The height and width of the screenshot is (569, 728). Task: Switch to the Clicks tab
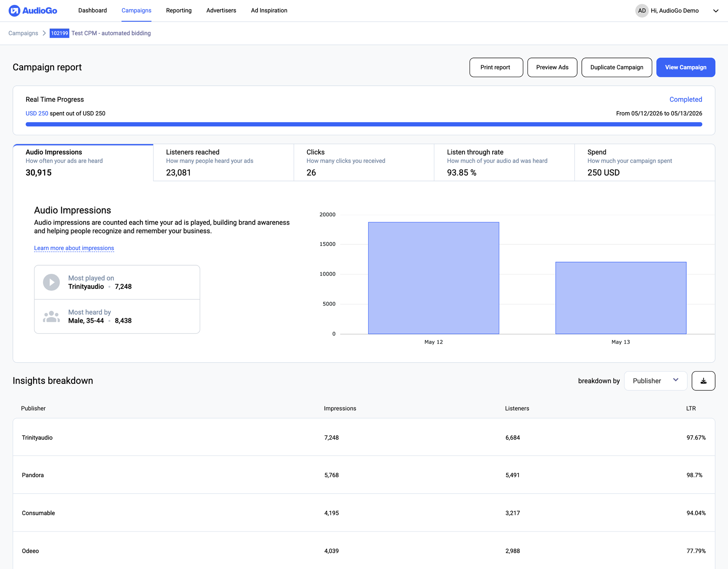click(364, 162)
